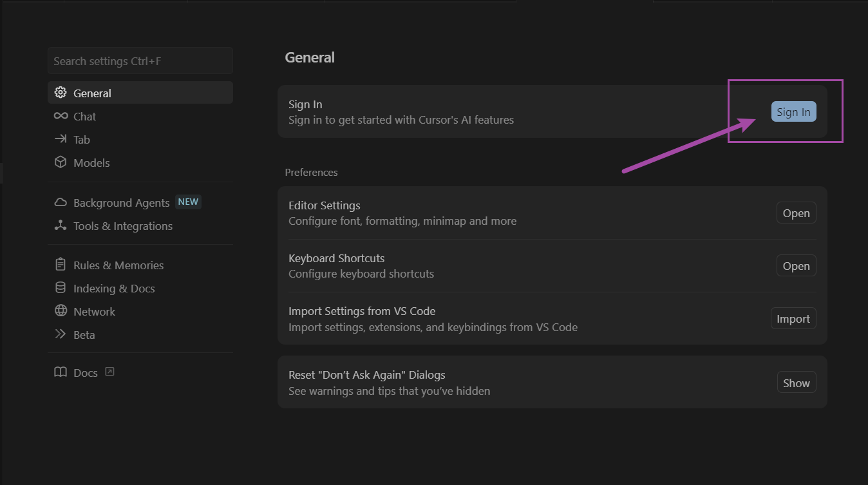The image size is (868, 485).
Task: Click the Chat infinity icon
Action: coord(61,116)
